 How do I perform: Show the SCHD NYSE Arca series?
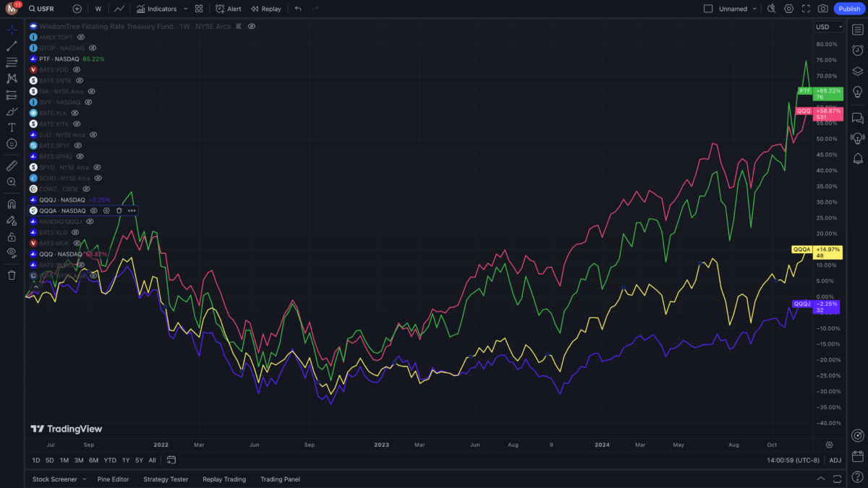(x=97, y=178)
